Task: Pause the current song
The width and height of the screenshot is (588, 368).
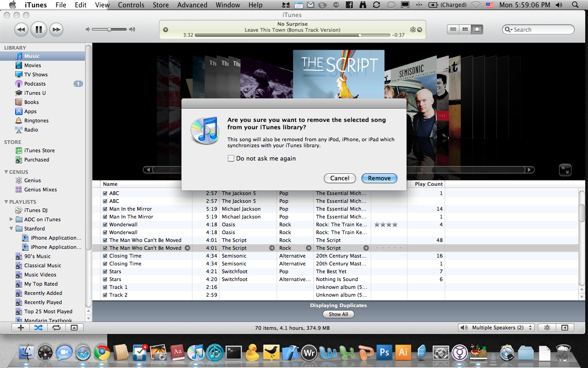Action: 39,30
